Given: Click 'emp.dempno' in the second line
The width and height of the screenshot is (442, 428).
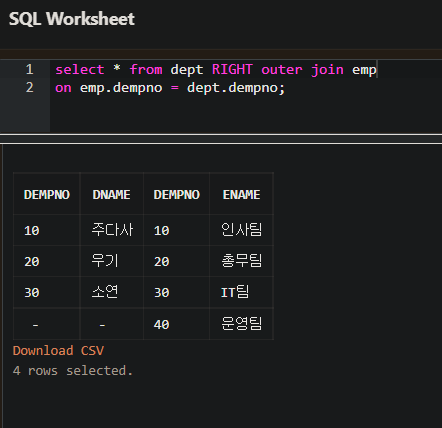Looking at the screenshot, I should coord(121,88).
